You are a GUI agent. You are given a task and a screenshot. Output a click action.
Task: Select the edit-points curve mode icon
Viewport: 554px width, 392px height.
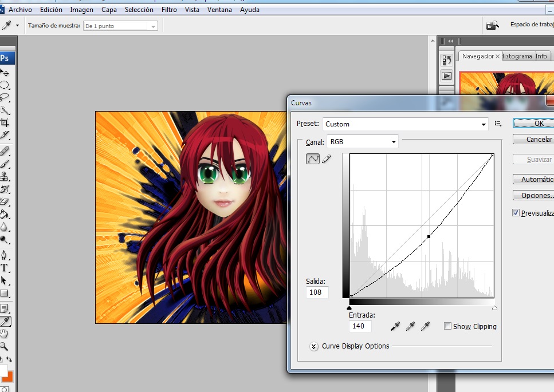(x=313, y=159)
